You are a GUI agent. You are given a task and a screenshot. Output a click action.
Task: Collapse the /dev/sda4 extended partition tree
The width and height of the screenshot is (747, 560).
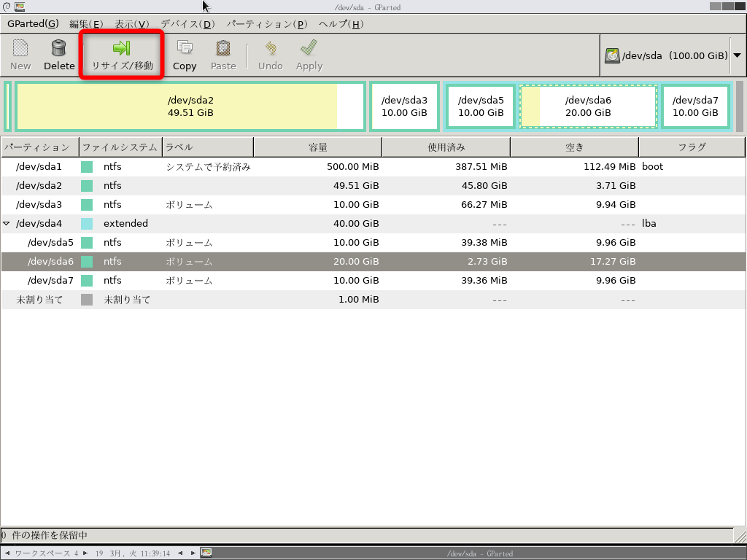point(6,223)
